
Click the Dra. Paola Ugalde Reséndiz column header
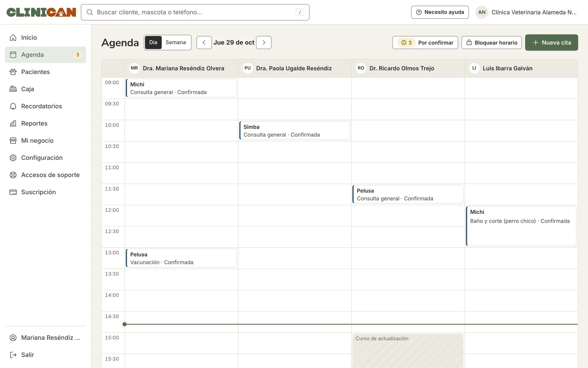click(295, 68)
